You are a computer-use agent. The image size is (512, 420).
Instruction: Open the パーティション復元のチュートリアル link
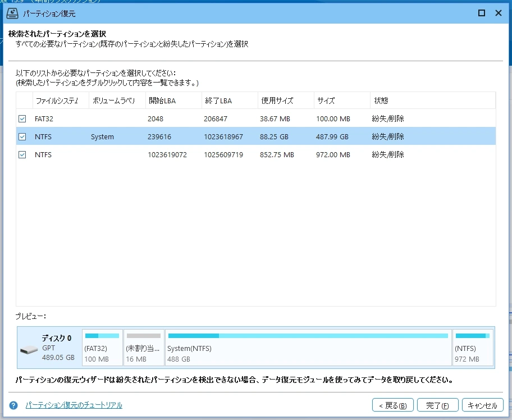(74, 405)
